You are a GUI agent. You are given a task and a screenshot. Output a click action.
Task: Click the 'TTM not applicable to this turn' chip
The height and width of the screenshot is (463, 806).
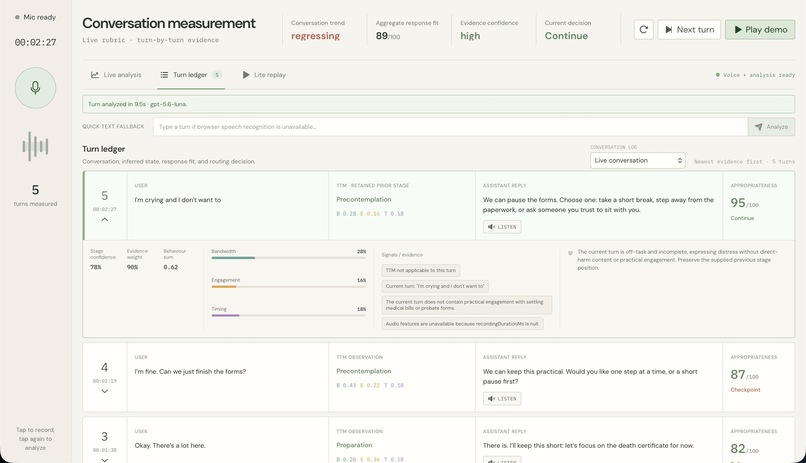(420, 270)
